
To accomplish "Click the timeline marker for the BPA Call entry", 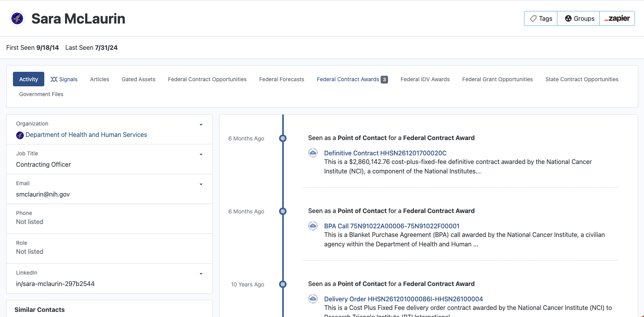I will tap(283, 211).
